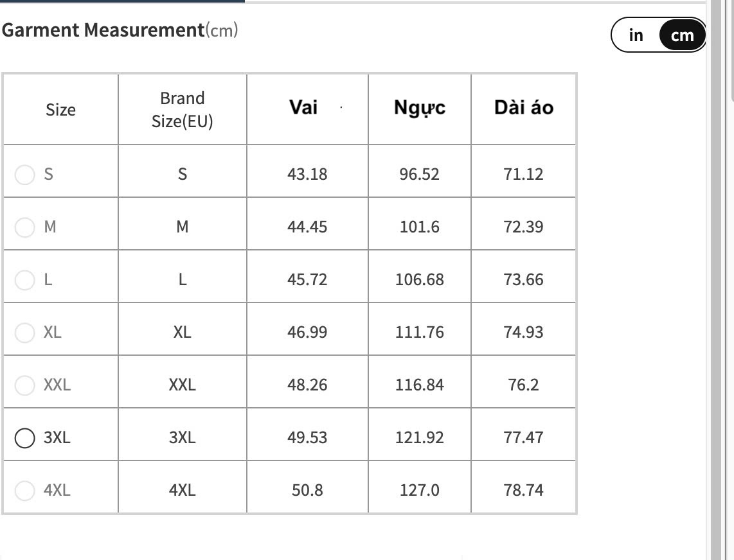This screenshot has height=560, width=734.
Task: Click the Dài áo column header
Action: (523, 108)
